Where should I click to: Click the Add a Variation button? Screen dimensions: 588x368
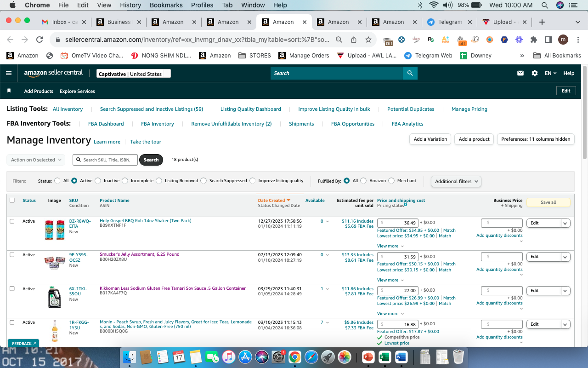click(430, 139)
